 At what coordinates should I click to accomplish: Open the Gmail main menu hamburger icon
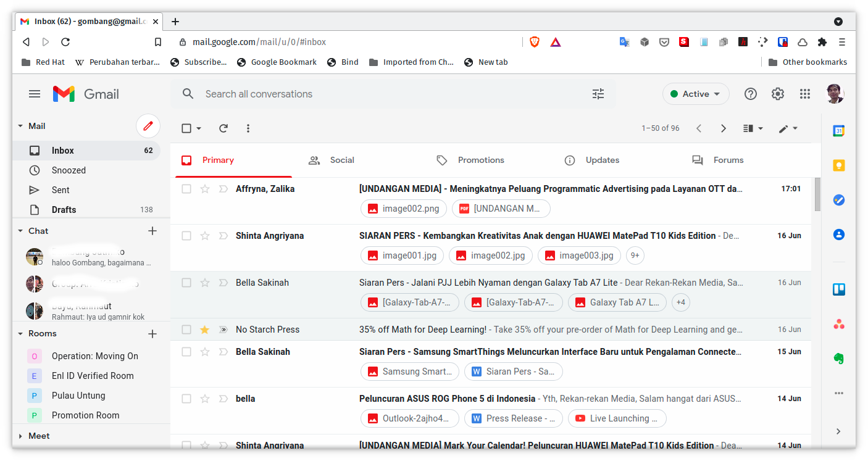tap(35, 94)
